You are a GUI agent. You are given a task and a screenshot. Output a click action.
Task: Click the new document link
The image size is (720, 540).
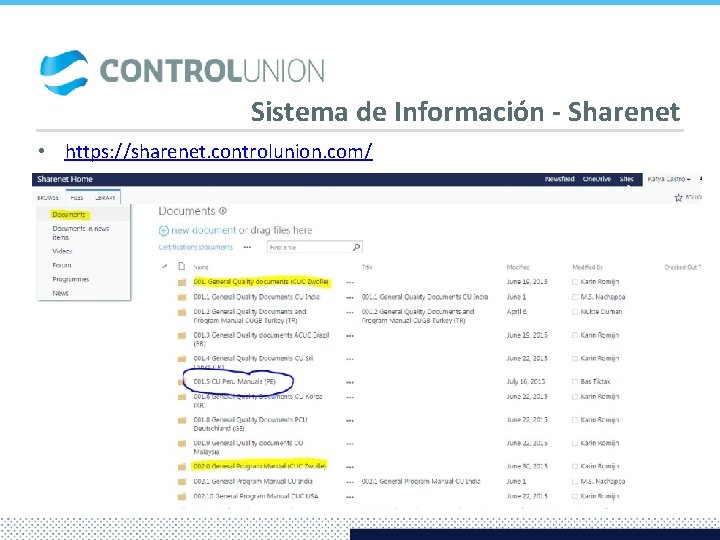(203, 230)
